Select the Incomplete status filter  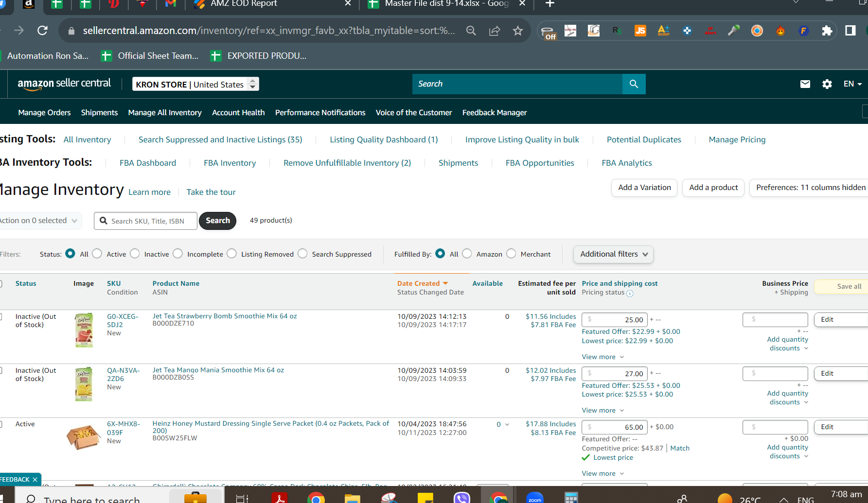[x=177, y=254]
